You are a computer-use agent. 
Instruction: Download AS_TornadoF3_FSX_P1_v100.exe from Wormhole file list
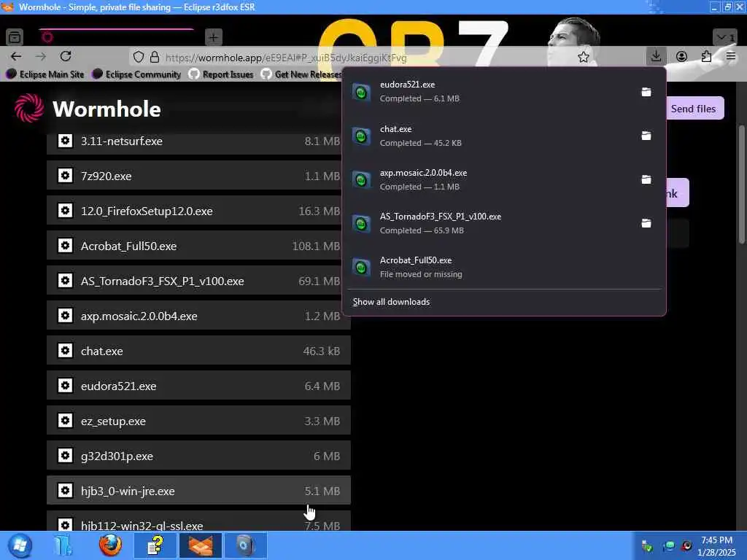pos(198,281)
